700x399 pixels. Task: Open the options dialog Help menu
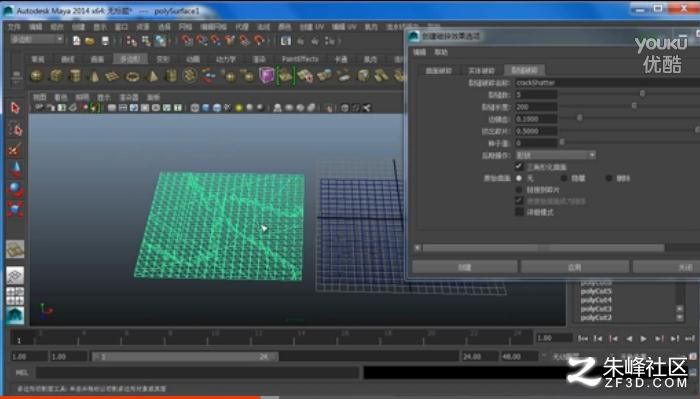[441, 52]
